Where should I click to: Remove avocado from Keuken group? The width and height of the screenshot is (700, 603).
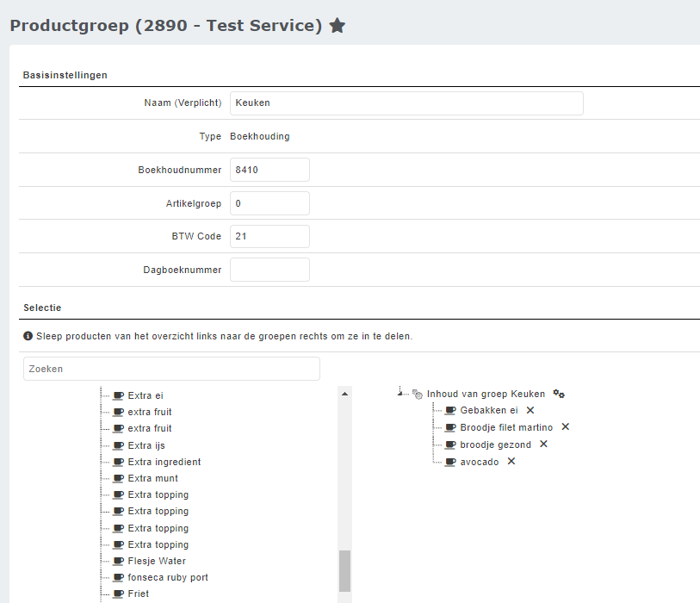click(x=511, y=461)
